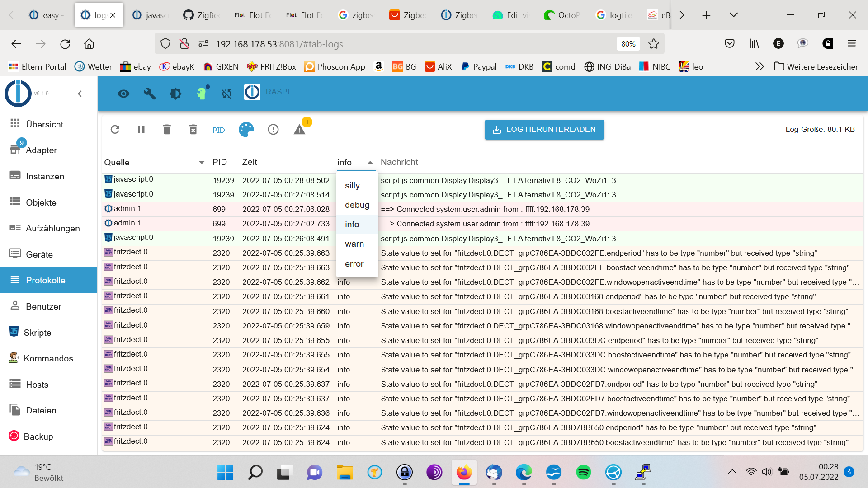Open Backup in the sidebar
Image resolution: width=868 pixels, height=488 pixels.
coord(49,436)
